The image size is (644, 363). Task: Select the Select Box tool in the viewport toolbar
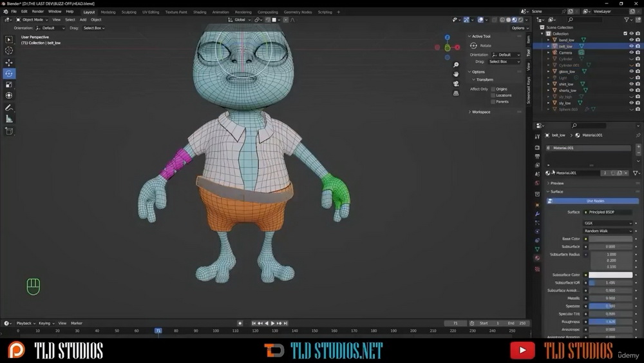[8, 39]
